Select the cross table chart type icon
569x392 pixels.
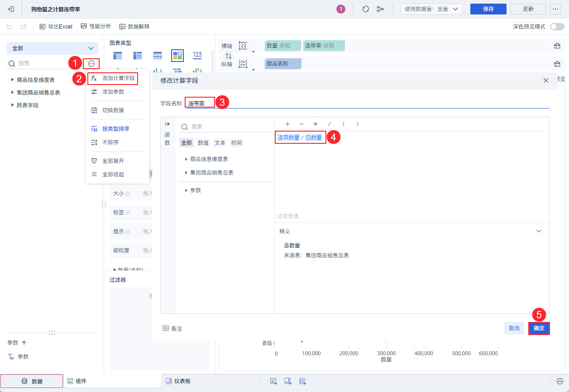[138, 56]
